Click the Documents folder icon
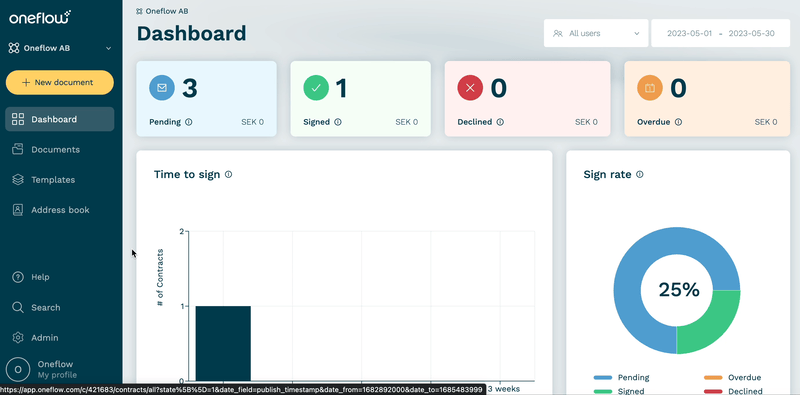Viewport: 800px width, 395px height. [x=18, y=150]
